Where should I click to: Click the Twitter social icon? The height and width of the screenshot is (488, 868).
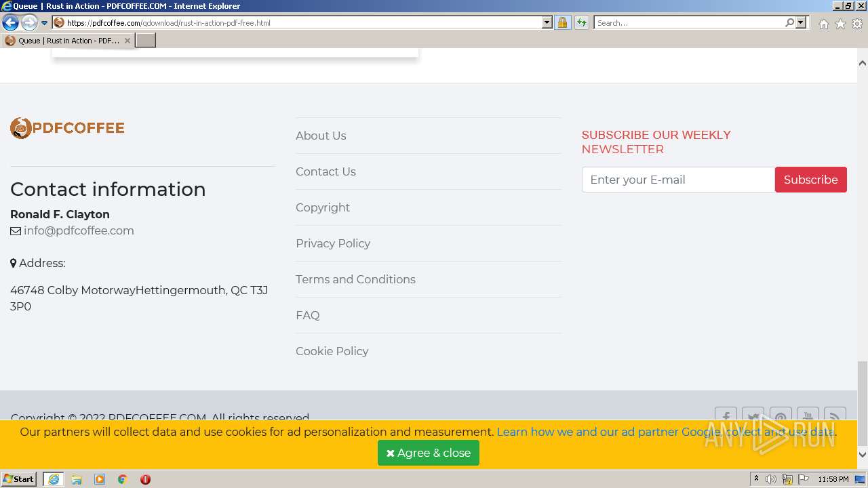pos(753,413)
